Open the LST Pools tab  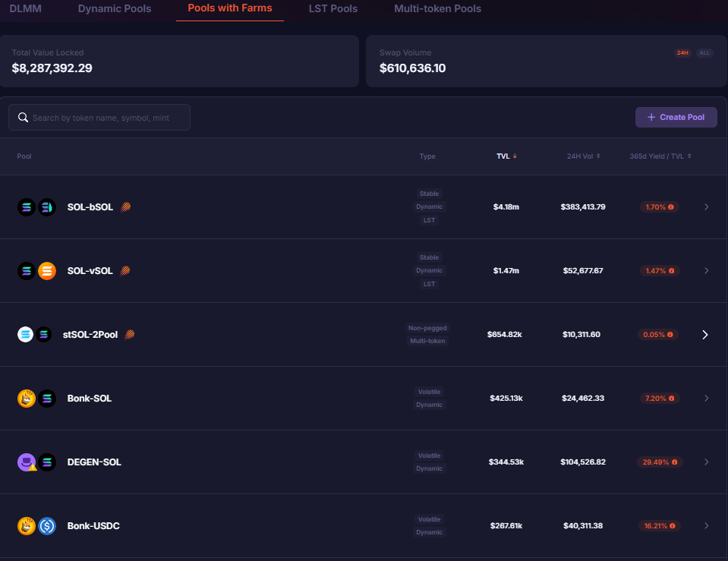point(333,8)
